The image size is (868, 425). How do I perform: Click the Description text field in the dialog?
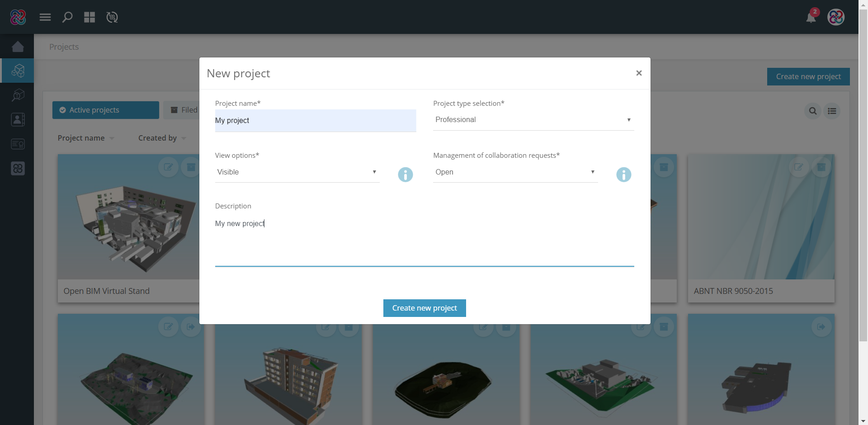coord(424,235)
